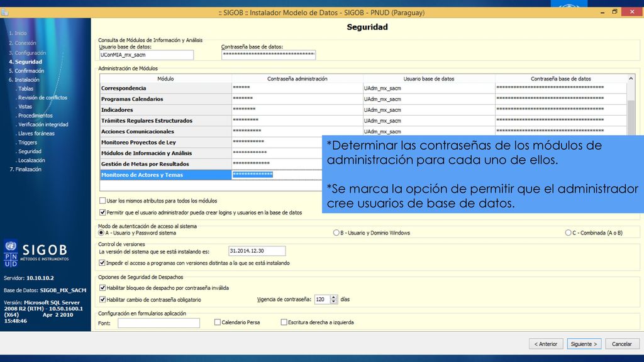Click the system version field 31.2014.12.30

(257, 251)
